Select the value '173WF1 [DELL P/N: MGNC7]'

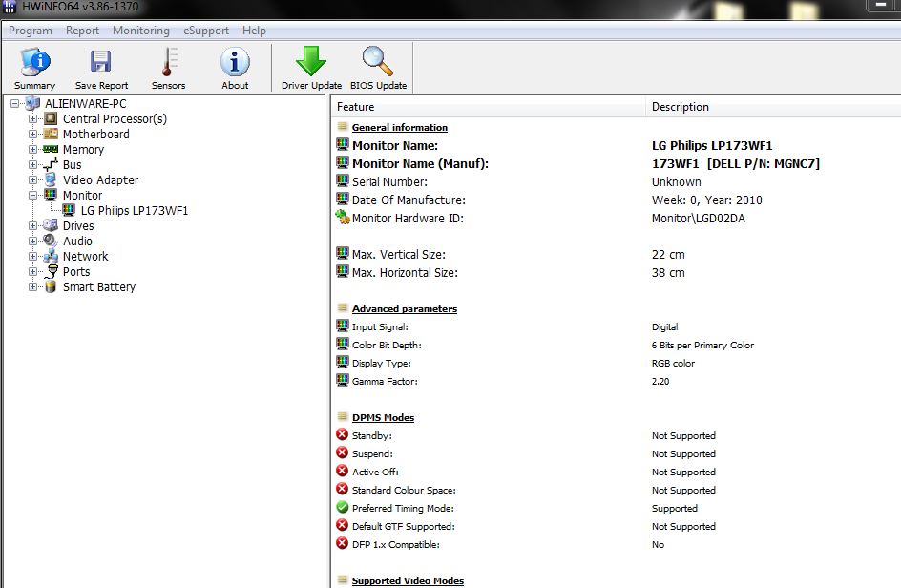(x=736, y=164)
